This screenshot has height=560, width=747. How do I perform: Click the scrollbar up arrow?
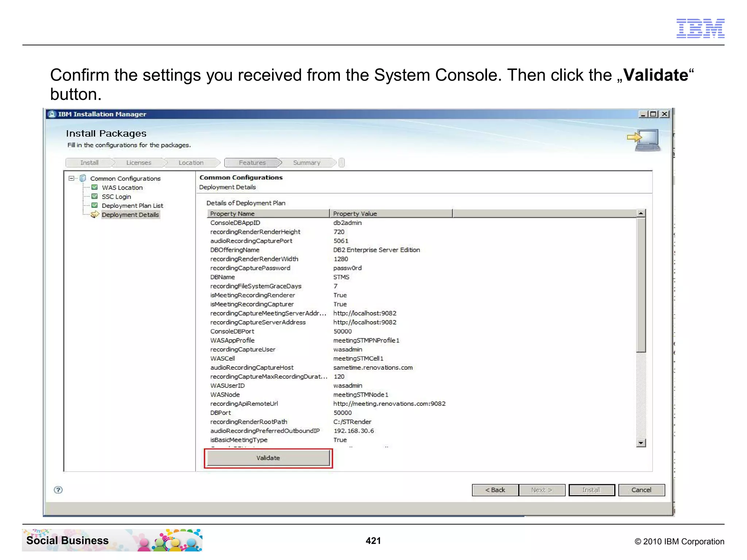tap(641, 213)
